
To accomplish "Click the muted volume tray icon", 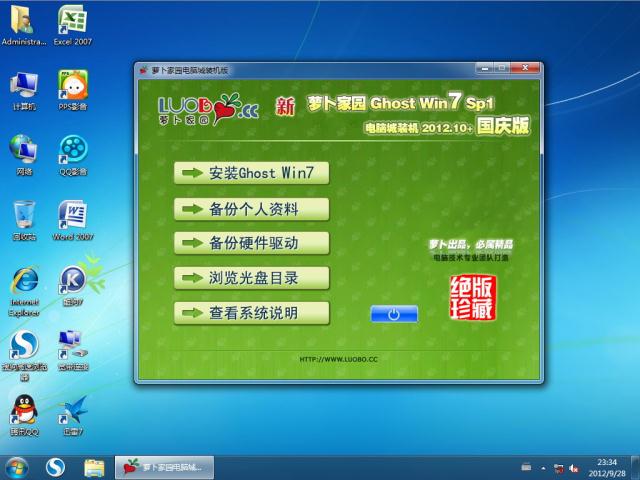I will tap(574, 468).
